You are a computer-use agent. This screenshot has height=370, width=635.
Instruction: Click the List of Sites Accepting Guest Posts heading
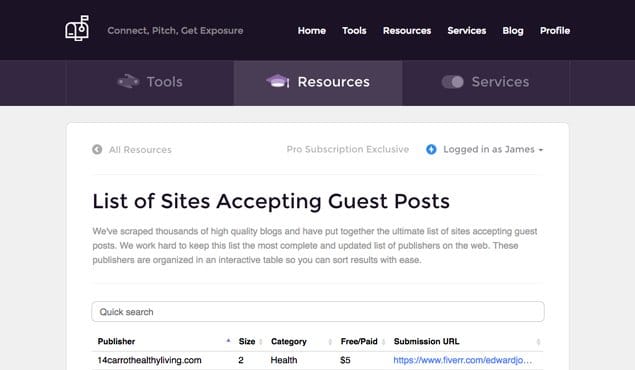tap(271, 201)
